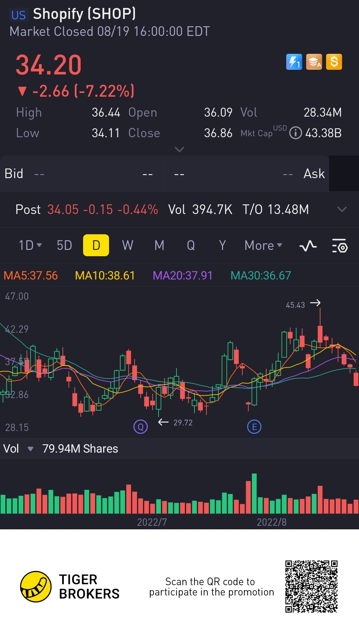Open the 1D timeframe dropdown
The image size is (359, 644).
coord(30,246)
